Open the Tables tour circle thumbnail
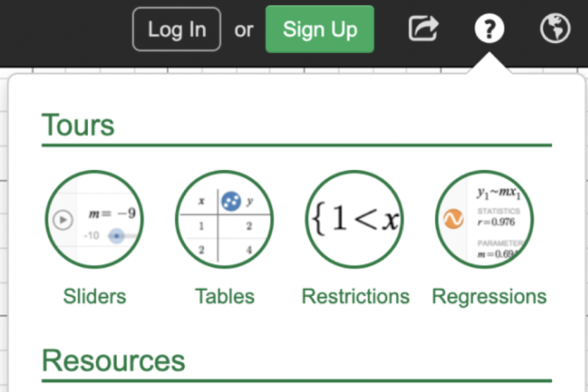This screenshot has width=588, height=392. tap(224, 219)
